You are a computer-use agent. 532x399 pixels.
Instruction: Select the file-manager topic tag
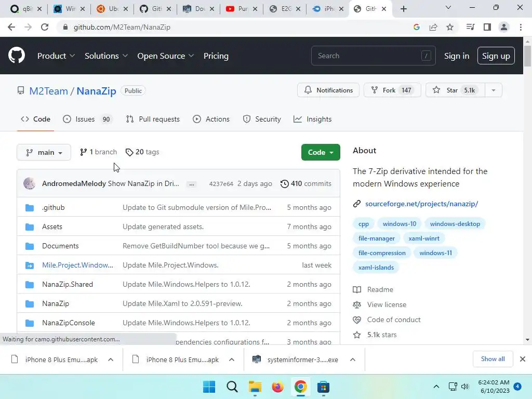377,238
